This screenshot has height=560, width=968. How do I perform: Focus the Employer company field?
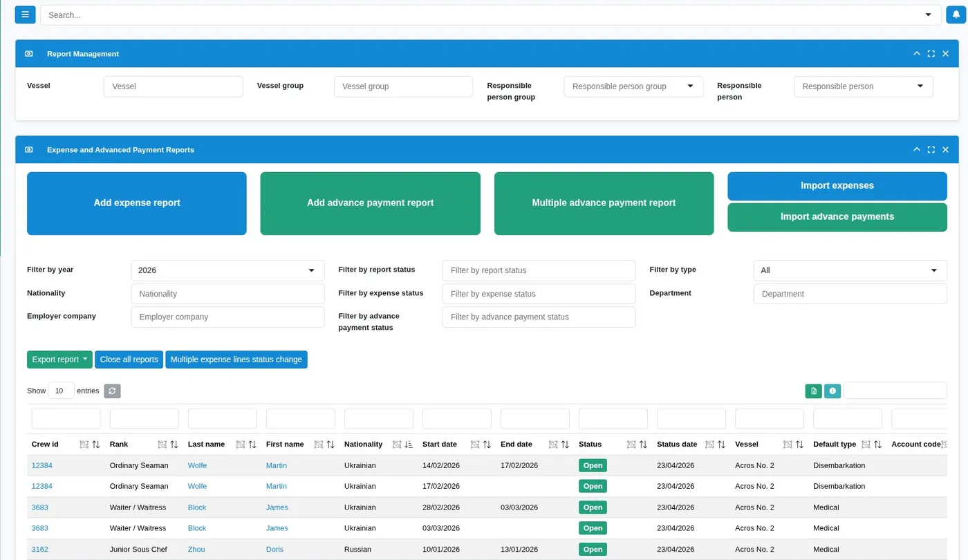(x=227, y=317)
